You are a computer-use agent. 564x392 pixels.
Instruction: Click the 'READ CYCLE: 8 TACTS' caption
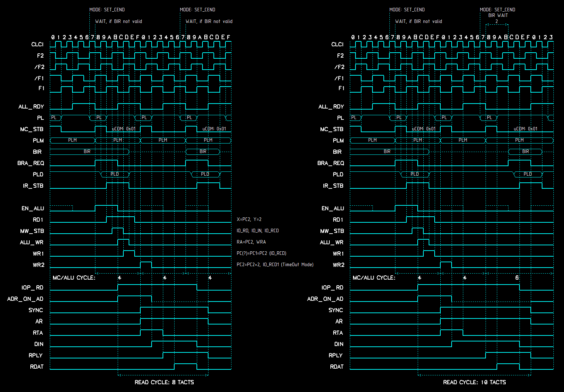(x=164, y=382)
